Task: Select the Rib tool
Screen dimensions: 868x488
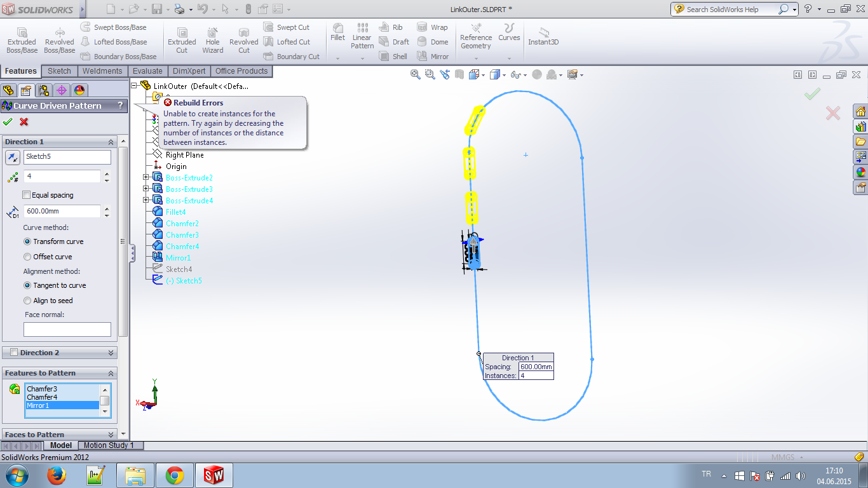Action: [x=391, y=27]
